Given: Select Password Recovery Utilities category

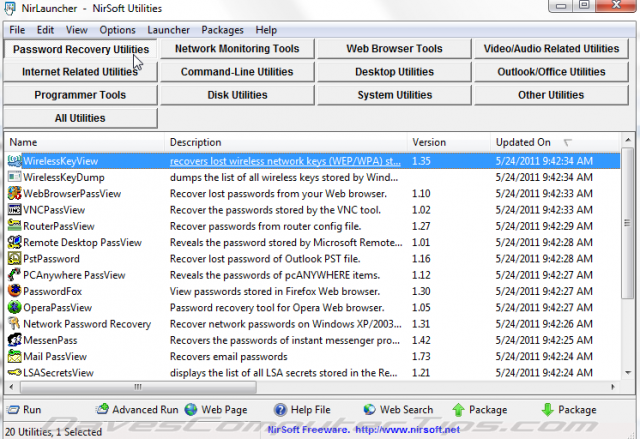Looking at the screenshot, I should point(81,49).
